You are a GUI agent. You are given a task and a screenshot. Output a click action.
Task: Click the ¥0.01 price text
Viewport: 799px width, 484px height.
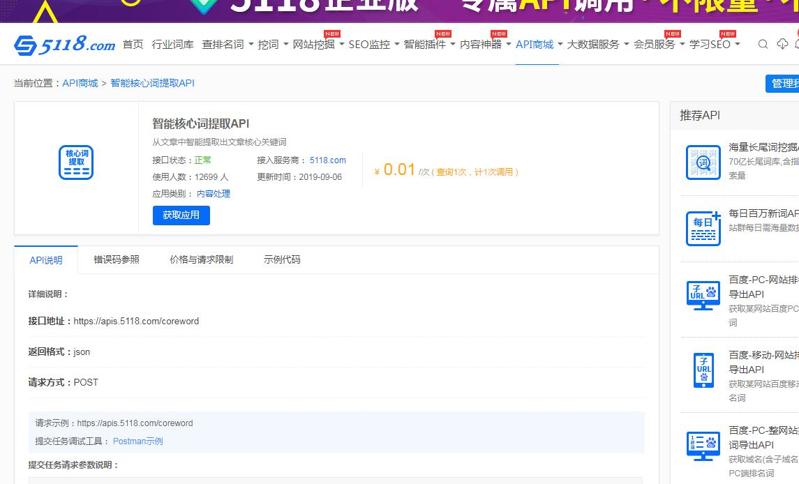[395, 170]
